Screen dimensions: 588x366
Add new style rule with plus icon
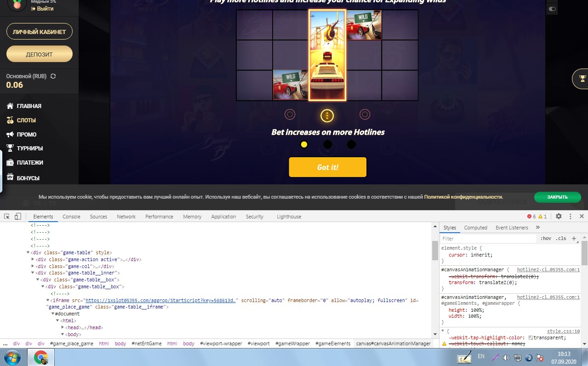pyautogui.click(x=573, y=238)
